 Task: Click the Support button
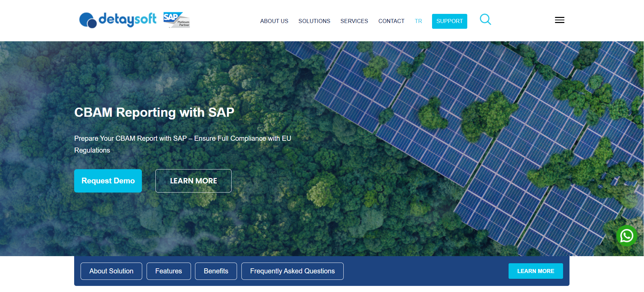tap(450, 21)
